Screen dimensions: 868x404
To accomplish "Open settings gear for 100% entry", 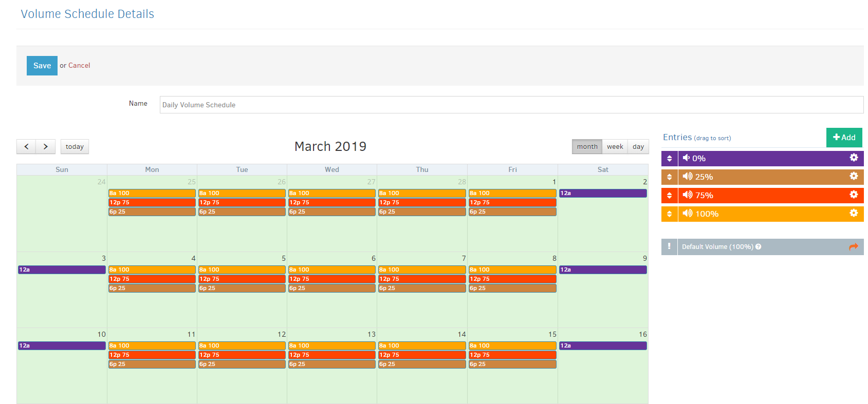I will 854,213.
